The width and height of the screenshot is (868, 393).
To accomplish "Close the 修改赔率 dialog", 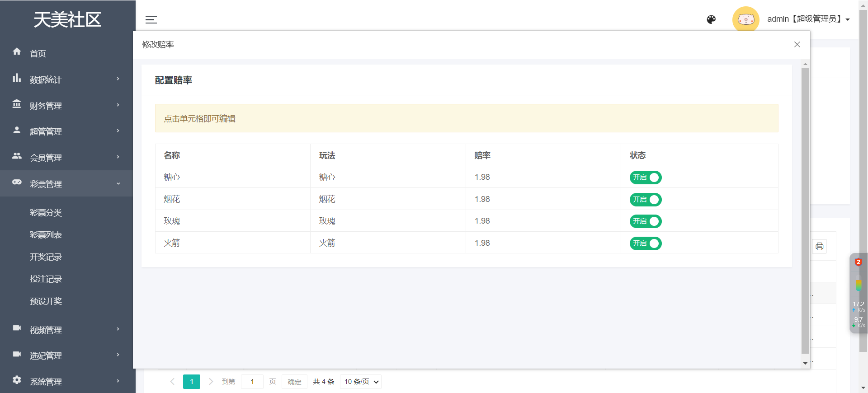I will (x=797, y=44).
